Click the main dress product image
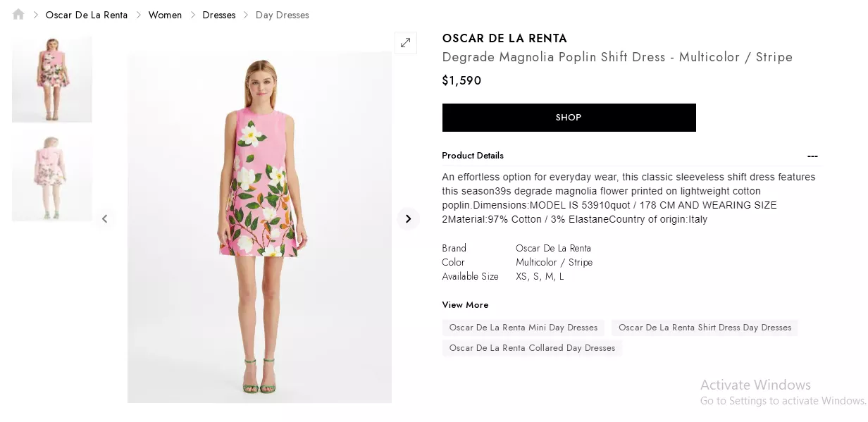Screen dimensions: 868x422 click(x=259, y=227)
